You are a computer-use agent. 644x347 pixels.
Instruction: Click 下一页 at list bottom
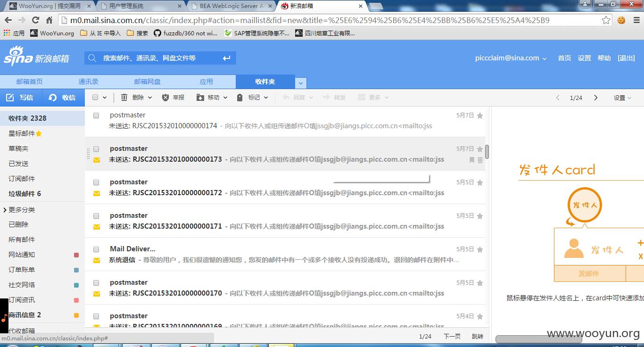click(452, 336)
